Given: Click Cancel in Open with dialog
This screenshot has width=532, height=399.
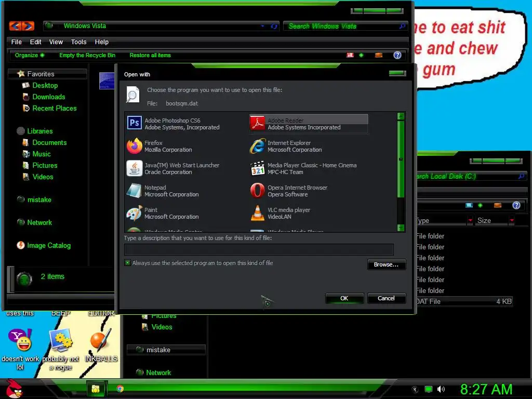Looking at the screenshot, I should [387, 298].
